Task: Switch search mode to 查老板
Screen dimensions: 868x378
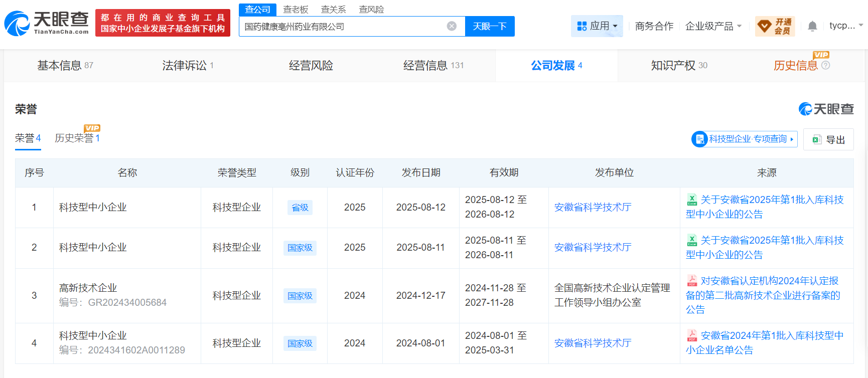Action: [296, 10]
